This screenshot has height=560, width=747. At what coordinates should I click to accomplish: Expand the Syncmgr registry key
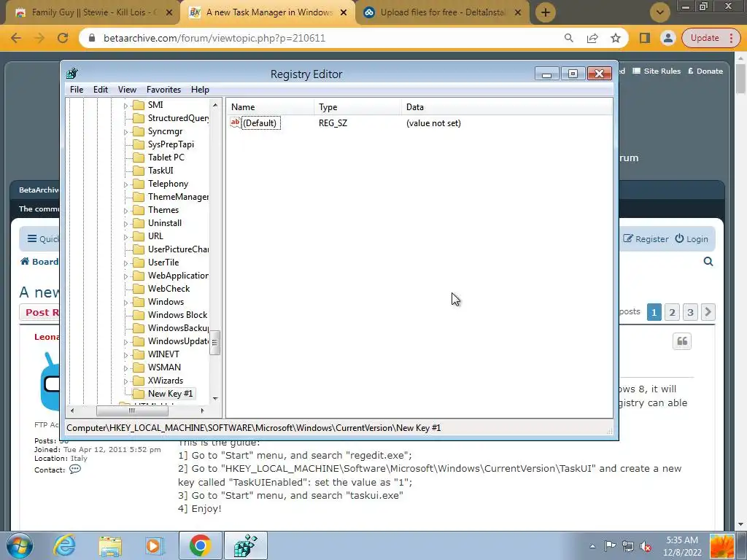125,131
